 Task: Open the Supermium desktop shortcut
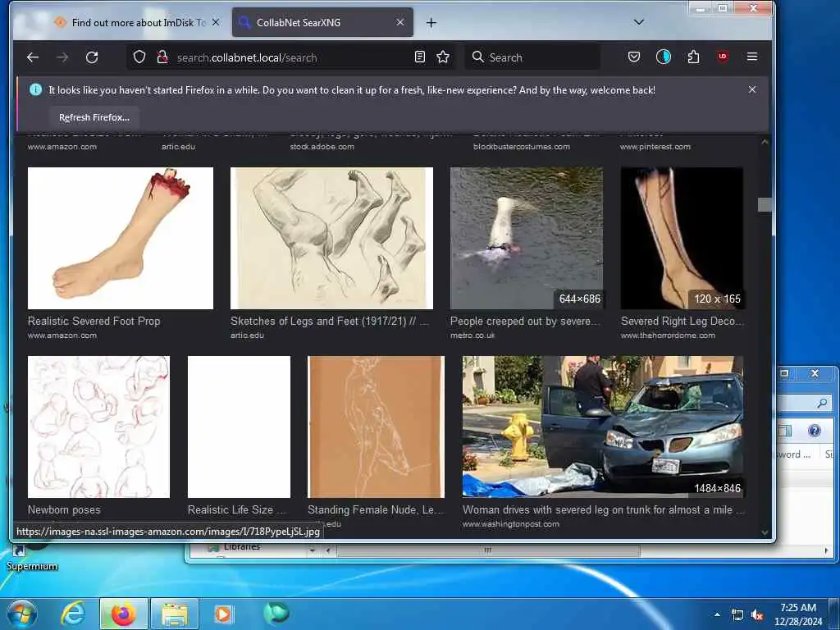tap(31, 557)
